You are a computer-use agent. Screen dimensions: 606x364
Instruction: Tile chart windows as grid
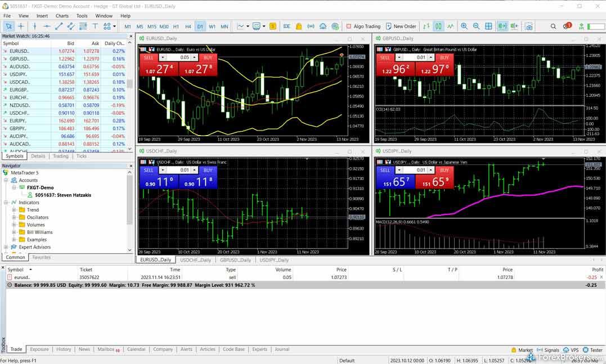[488, 26]
